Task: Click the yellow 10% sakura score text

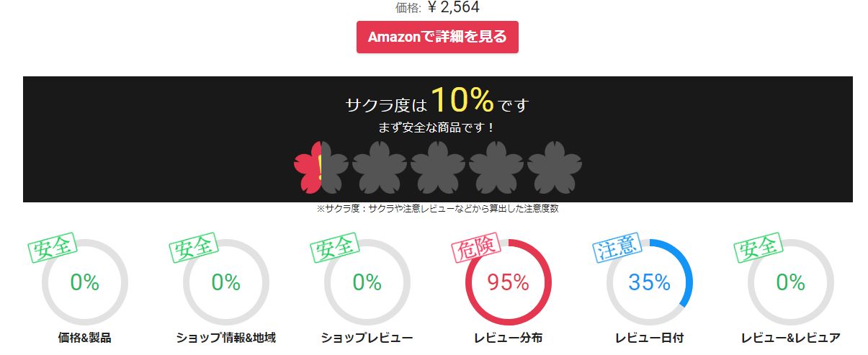Action: pos(462,101)
